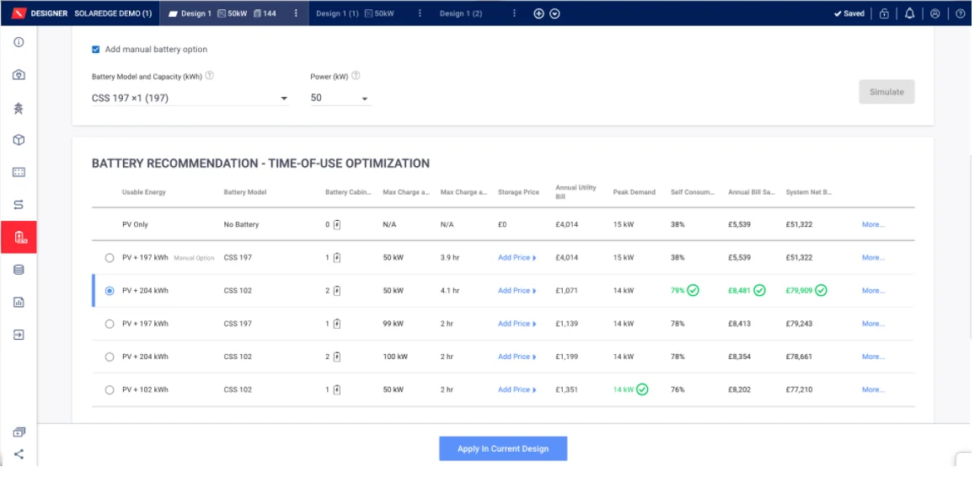The height and width of the screenshot is (478, 980).
Task: Click the Saved status indicator
Action: coord(849,13)
